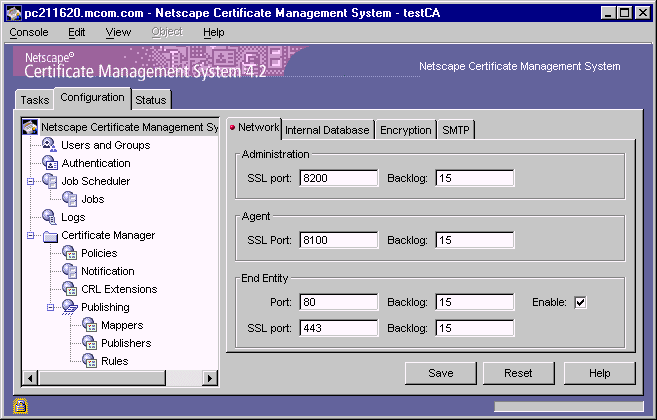The width and height of the screenshot is (657, 420).
Task: Click the End Entity SSL Backlog field
Action: [475, 328]
